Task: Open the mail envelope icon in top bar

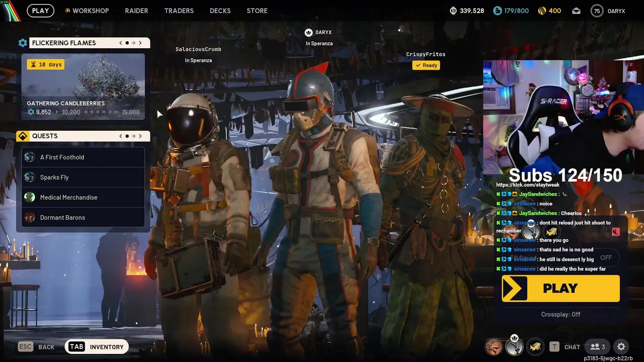Action: (x=577, y=11)
